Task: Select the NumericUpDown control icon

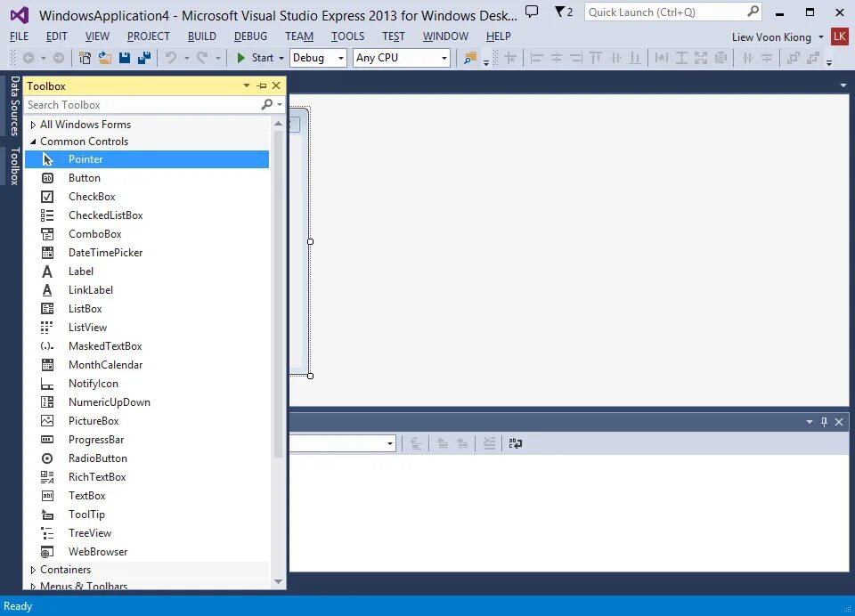Action: [47, 402]
